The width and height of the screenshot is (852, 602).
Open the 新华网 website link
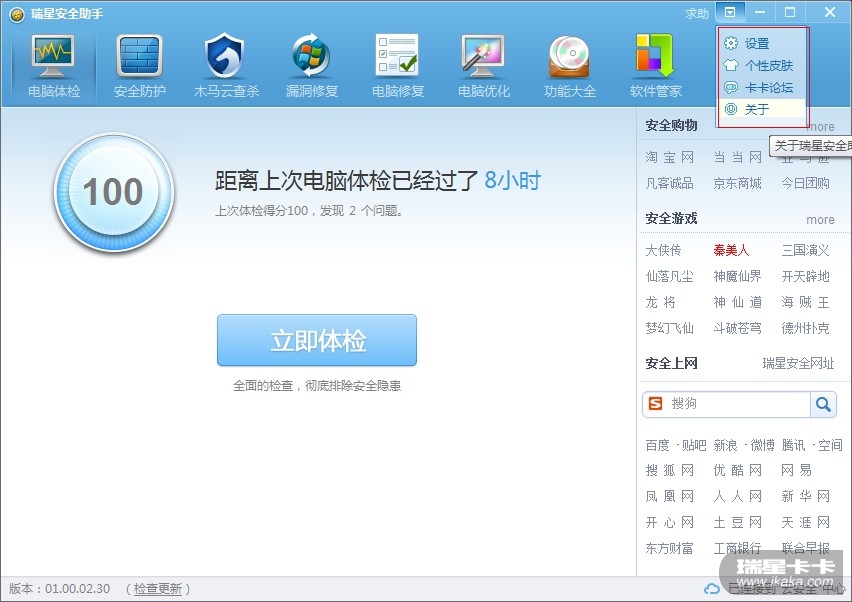(805, 496)
